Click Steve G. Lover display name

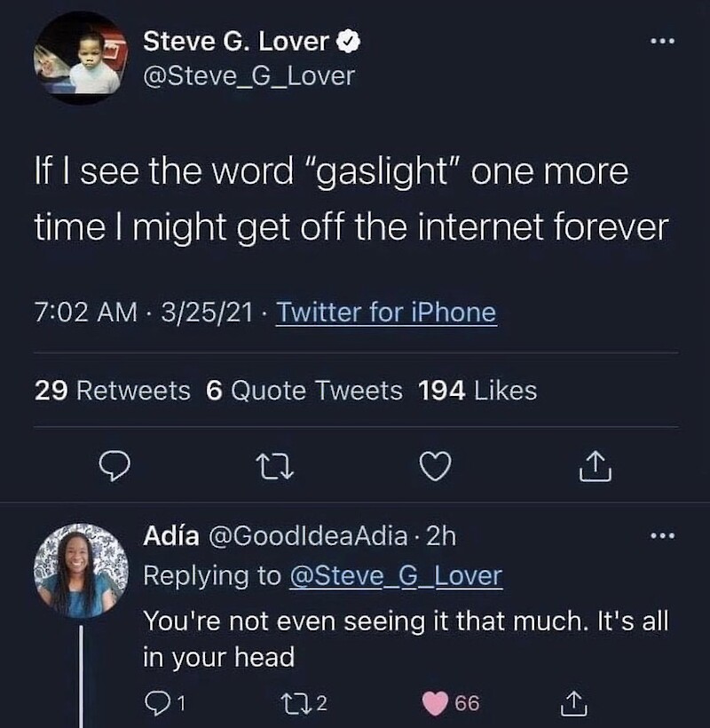click(236, 41)
